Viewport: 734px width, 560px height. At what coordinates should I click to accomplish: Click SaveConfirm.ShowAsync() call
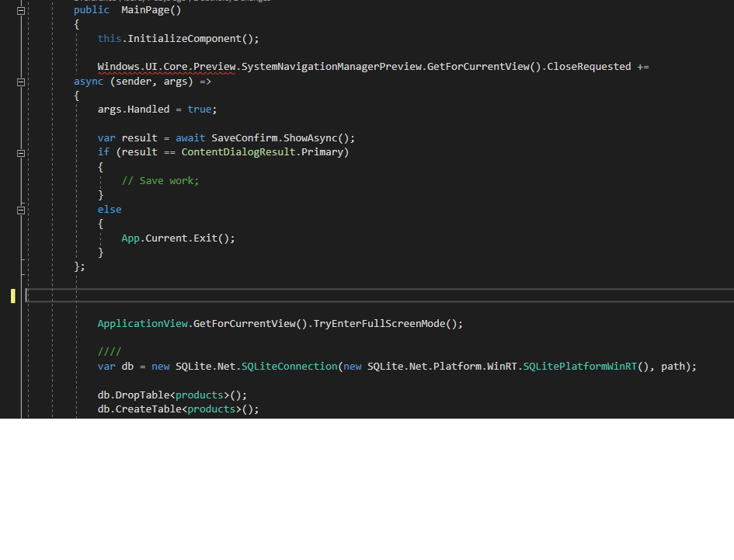coord(280,138)
